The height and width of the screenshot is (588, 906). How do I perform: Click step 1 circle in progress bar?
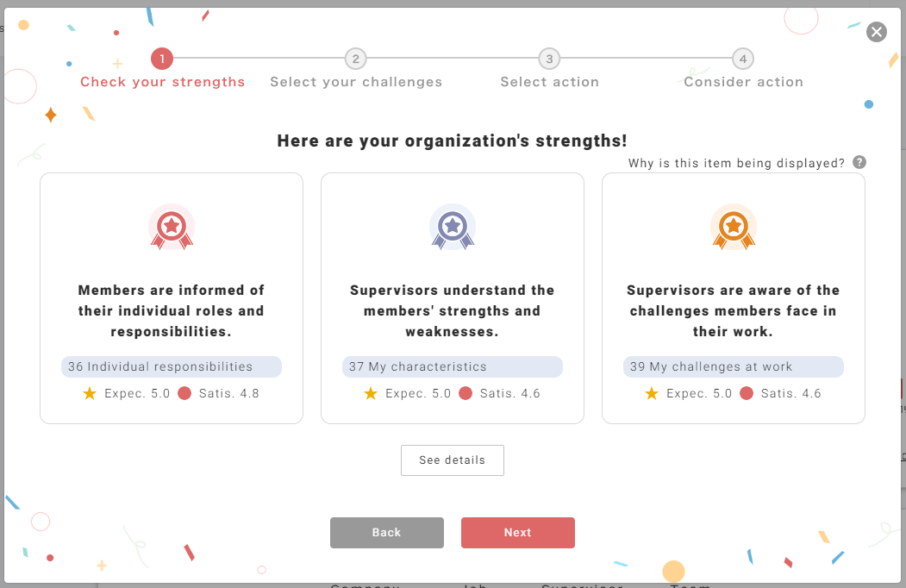[x=162, y=59]
